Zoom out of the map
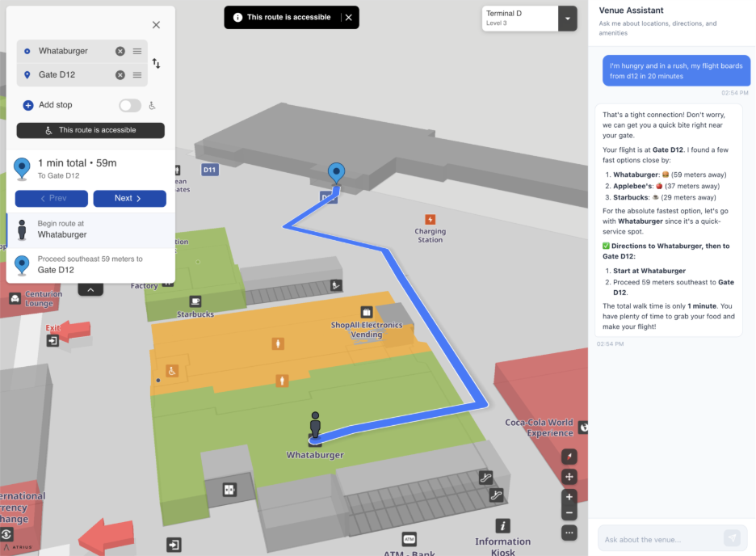 [569, 513]
